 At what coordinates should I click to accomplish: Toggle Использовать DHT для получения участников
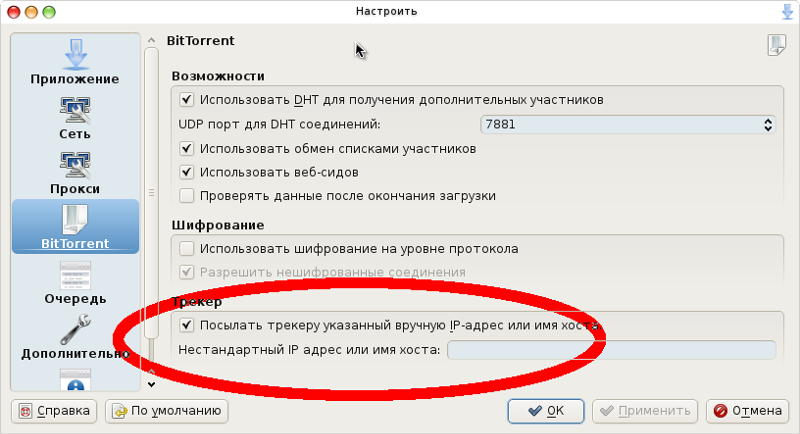pyautogui.click(x=187, y=99)
